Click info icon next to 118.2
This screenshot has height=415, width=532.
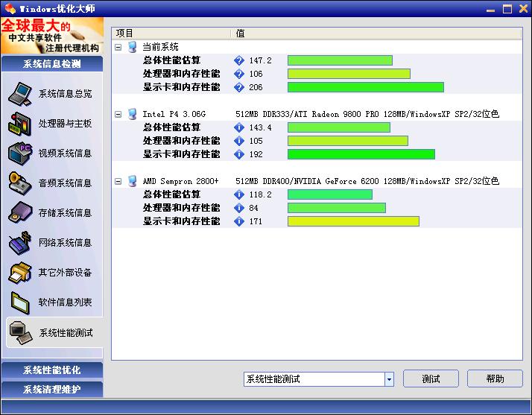point(239,194)
